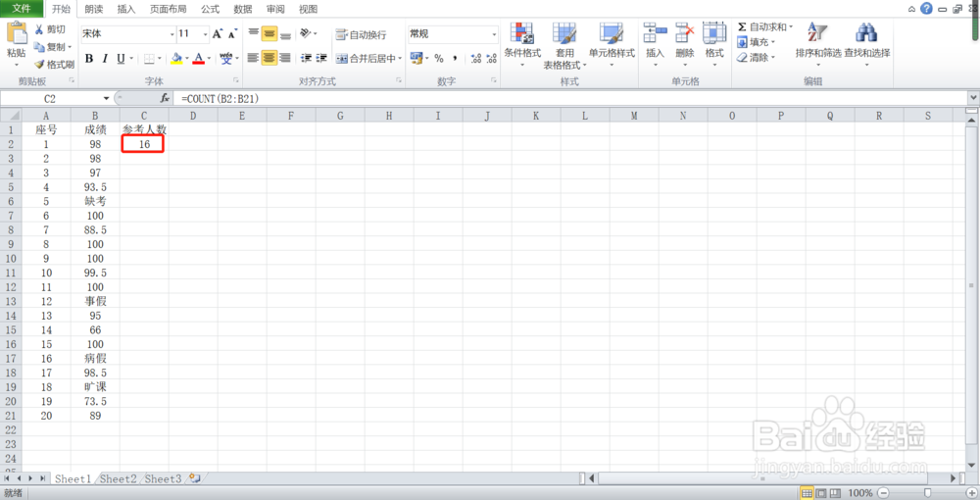The image size is (980, 500).
Task: Switch to Normal view in status bar
Action: point(808,493)
